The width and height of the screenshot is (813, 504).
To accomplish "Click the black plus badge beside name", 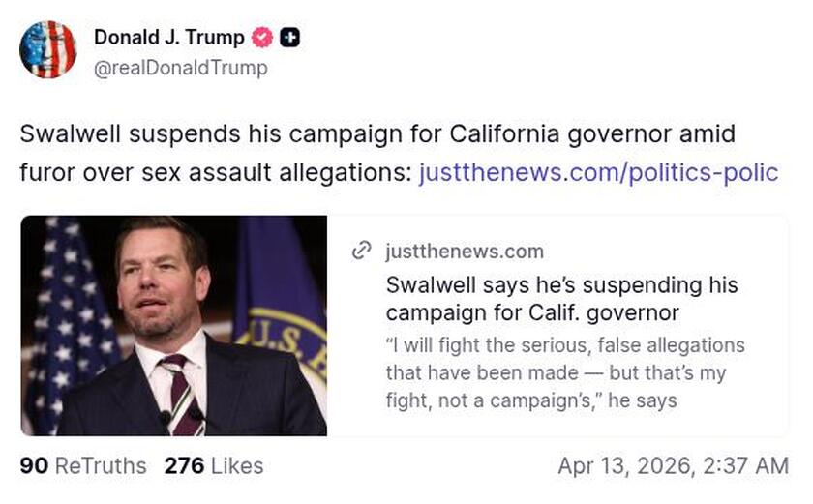I will click(x=289, y=38).
